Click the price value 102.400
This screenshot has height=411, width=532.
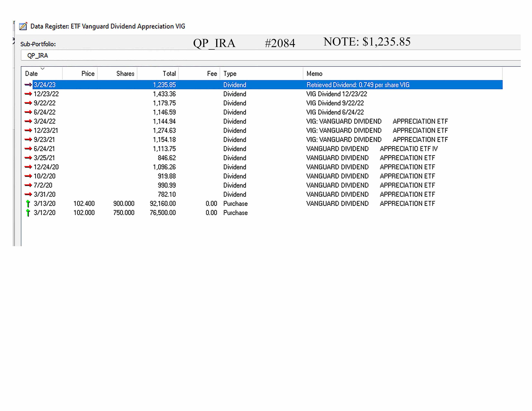(84, 204)
